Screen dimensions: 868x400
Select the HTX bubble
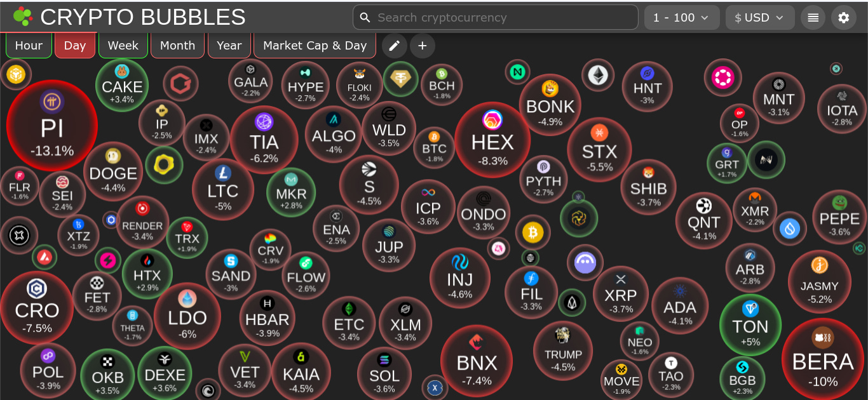point(147,274)
